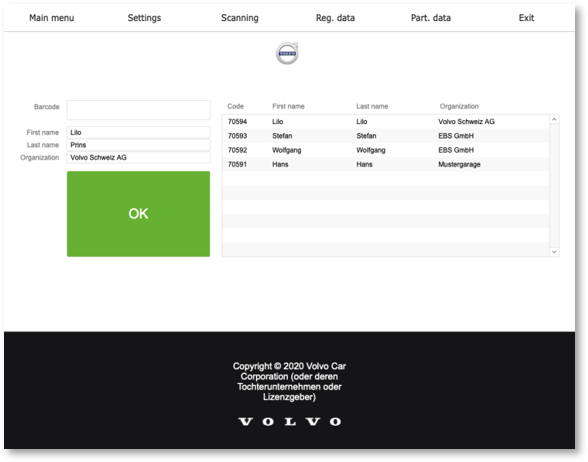The width and height of the screenshot is (588, 462).
Task: Open the Main menu item
Action: tap(52, 18)
